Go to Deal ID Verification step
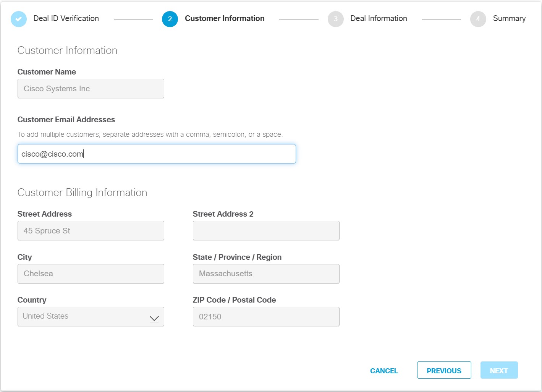 pyautogui.click(x=66, y=18)
